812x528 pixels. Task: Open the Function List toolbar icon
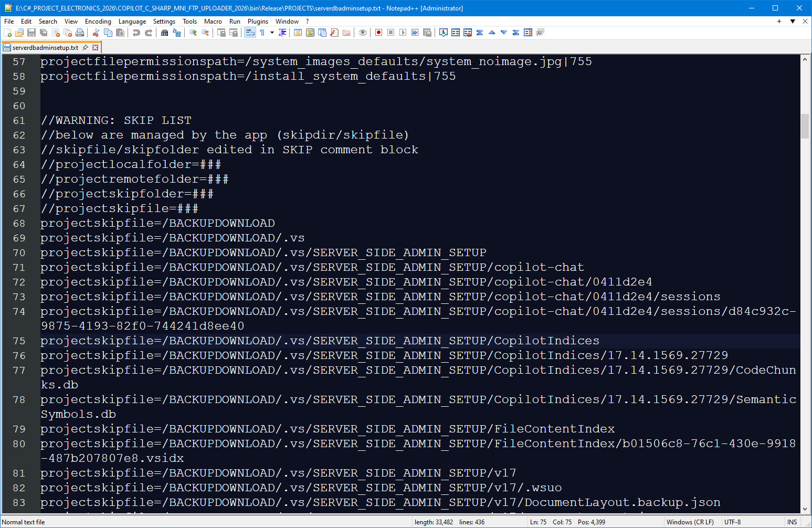click(x=334, y=33)
